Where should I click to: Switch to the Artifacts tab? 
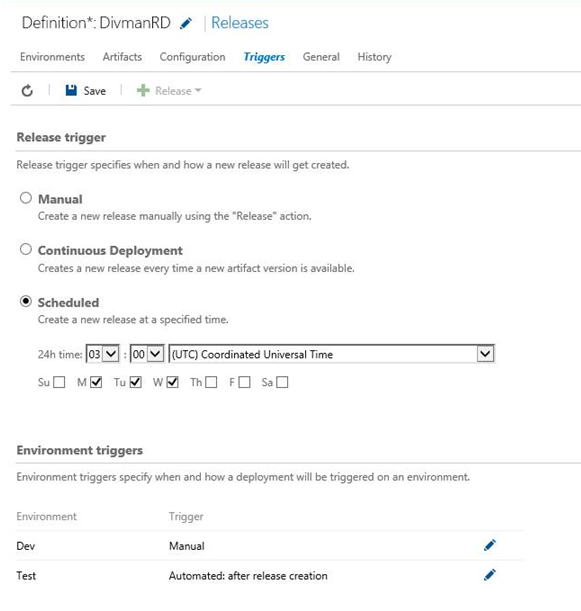122,57
